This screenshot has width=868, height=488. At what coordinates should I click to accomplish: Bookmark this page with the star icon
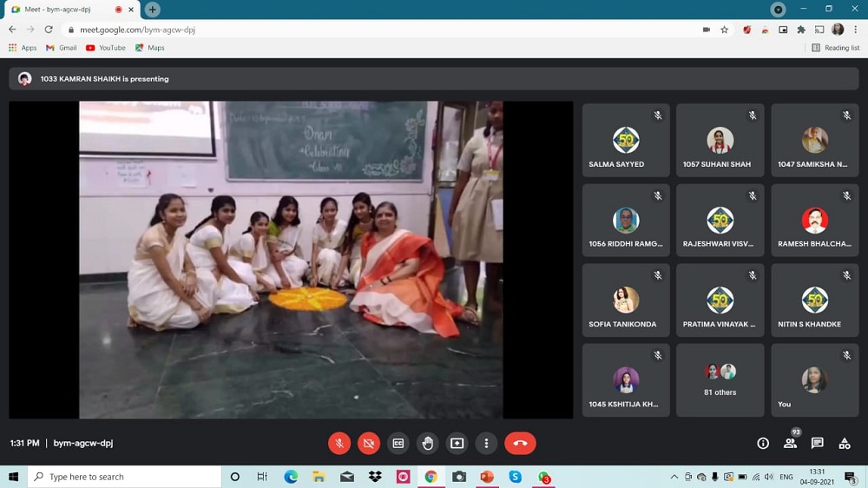(x=724, y=30)
